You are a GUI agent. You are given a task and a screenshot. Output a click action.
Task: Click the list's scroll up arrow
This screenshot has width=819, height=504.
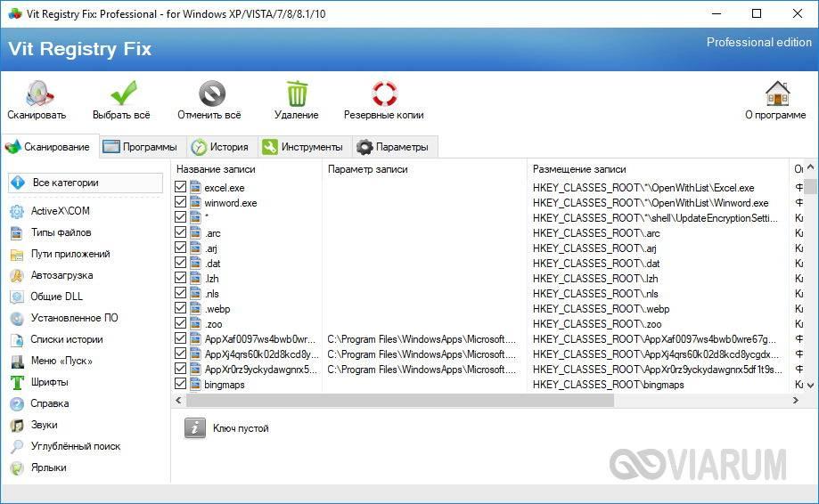coord(810,167)
